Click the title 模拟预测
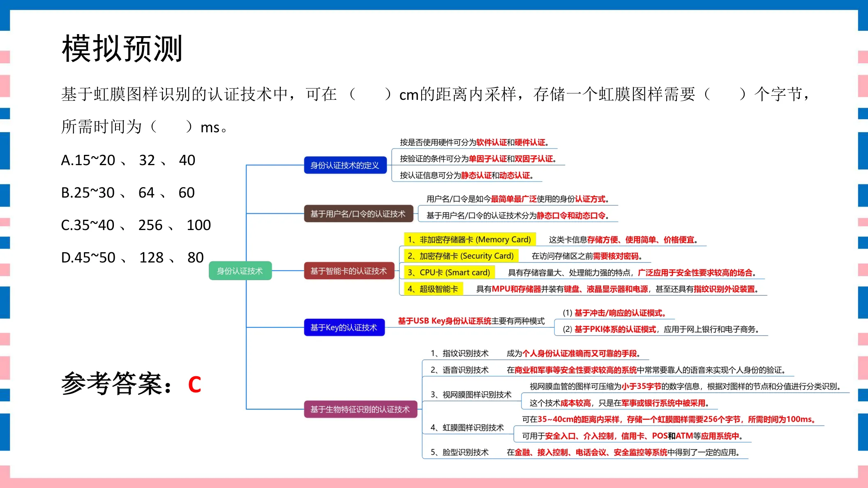The width and height of the screenshot is (868, 488). click(x=122, y=49)
